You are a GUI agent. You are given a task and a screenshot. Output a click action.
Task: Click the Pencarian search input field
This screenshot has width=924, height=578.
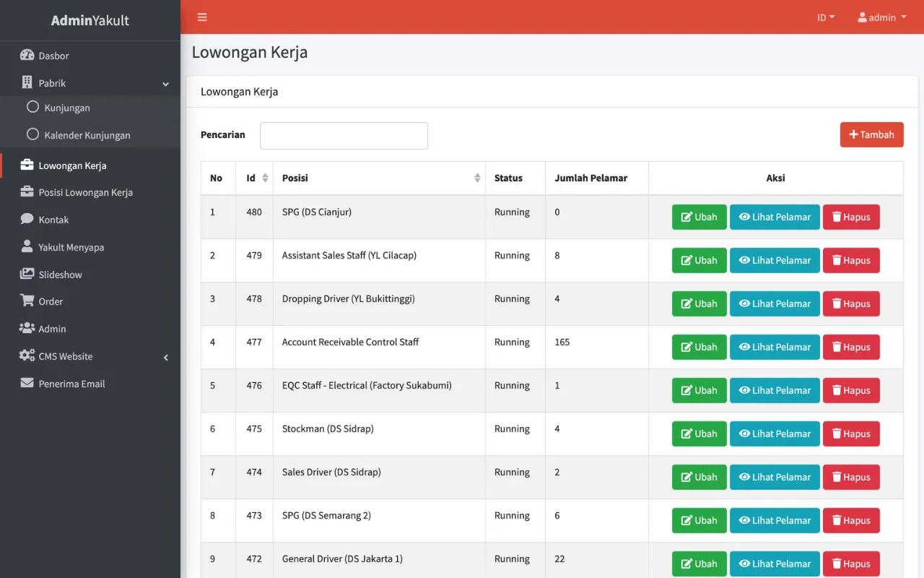344,136
